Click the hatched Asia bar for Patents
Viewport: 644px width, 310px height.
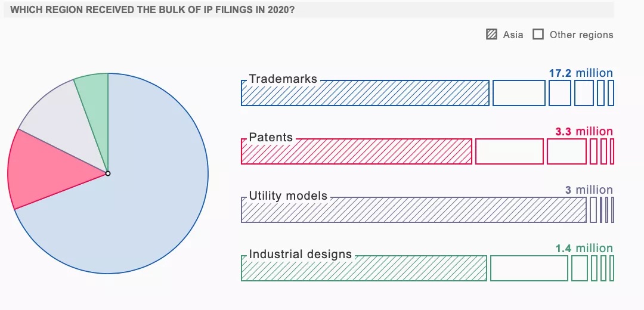point(357,151)
